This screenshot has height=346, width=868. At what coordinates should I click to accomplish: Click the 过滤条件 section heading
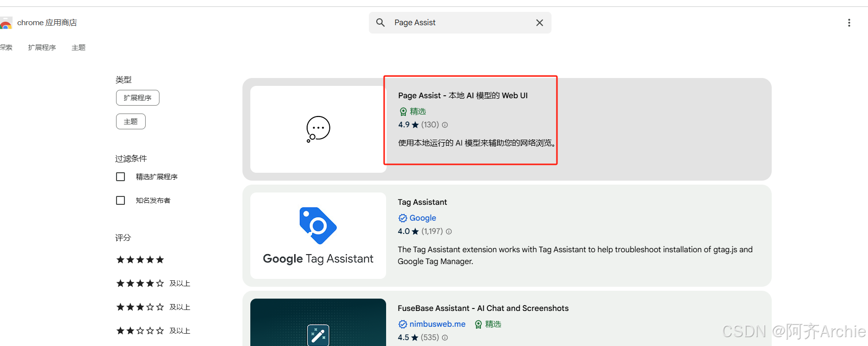tap(131, 158)
